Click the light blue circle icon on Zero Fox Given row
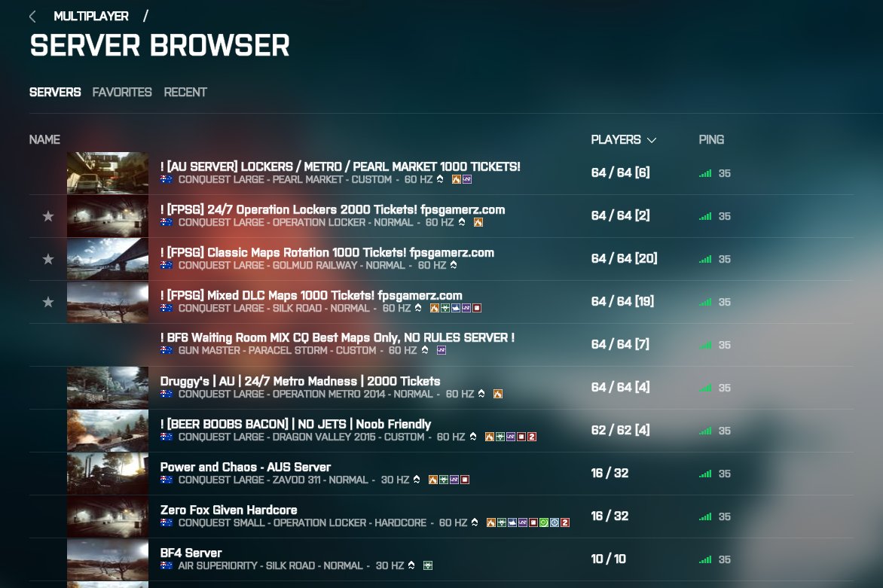 point(555,522)
